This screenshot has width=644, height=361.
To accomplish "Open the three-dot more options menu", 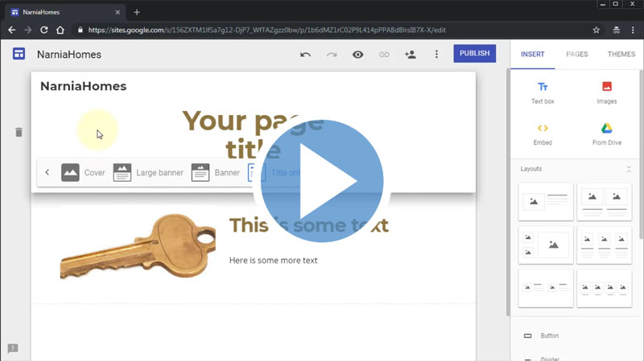I will (437, 55).
